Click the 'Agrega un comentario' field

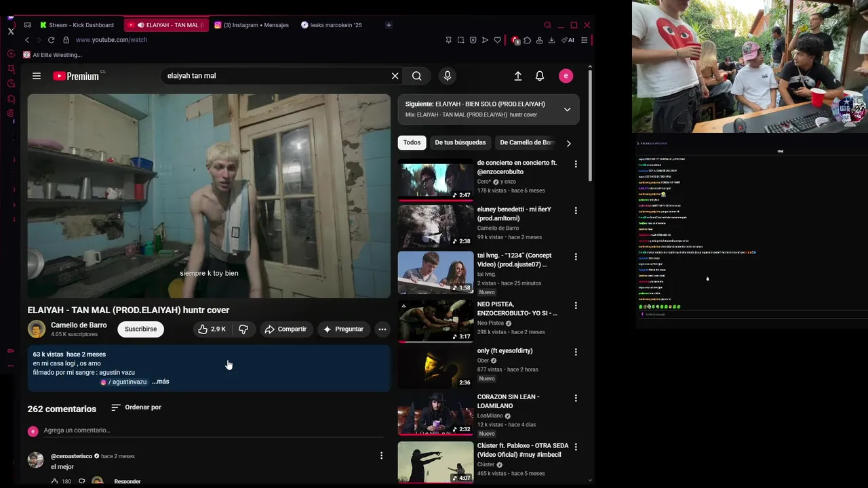pyautogui.click(x=214, y=430)
